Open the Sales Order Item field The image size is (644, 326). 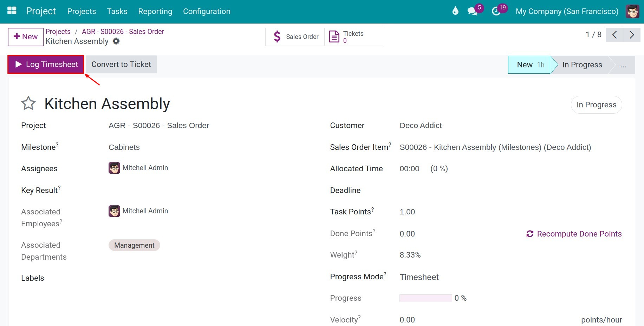(x=495, y=147)
